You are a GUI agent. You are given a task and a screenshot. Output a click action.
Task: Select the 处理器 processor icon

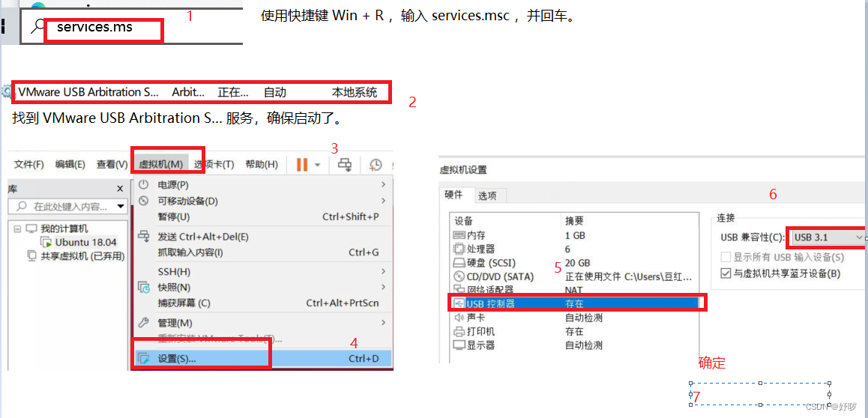459,249
